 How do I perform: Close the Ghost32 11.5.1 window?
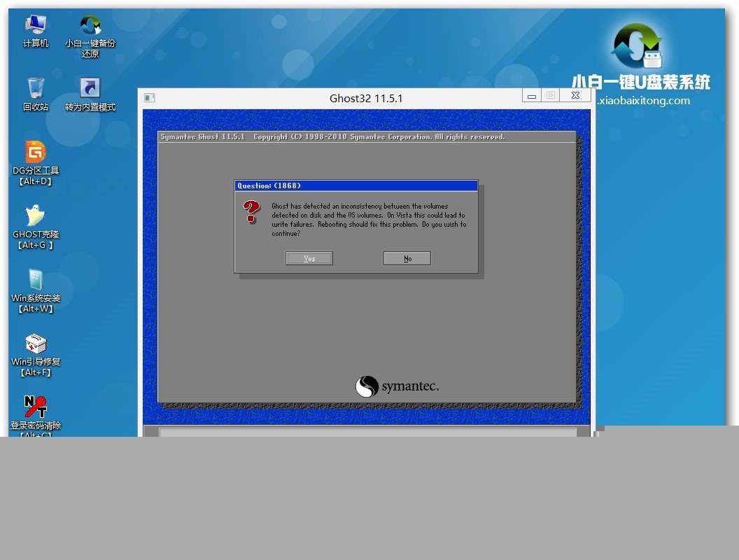click(576, 96)
